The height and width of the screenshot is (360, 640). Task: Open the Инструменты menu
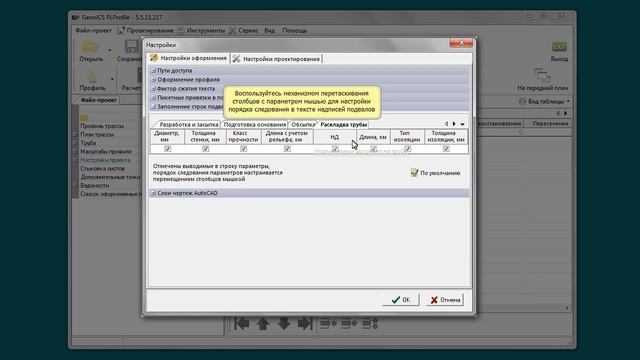click(x=201, y=30)
